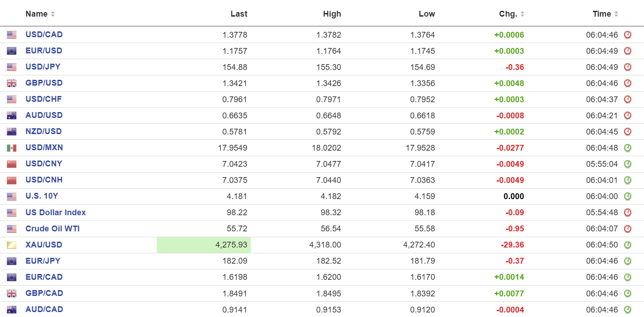The image size is (644, 317).
Task: Click the green clock icon in XAU/USD row
Action: (x=627, y=245)
